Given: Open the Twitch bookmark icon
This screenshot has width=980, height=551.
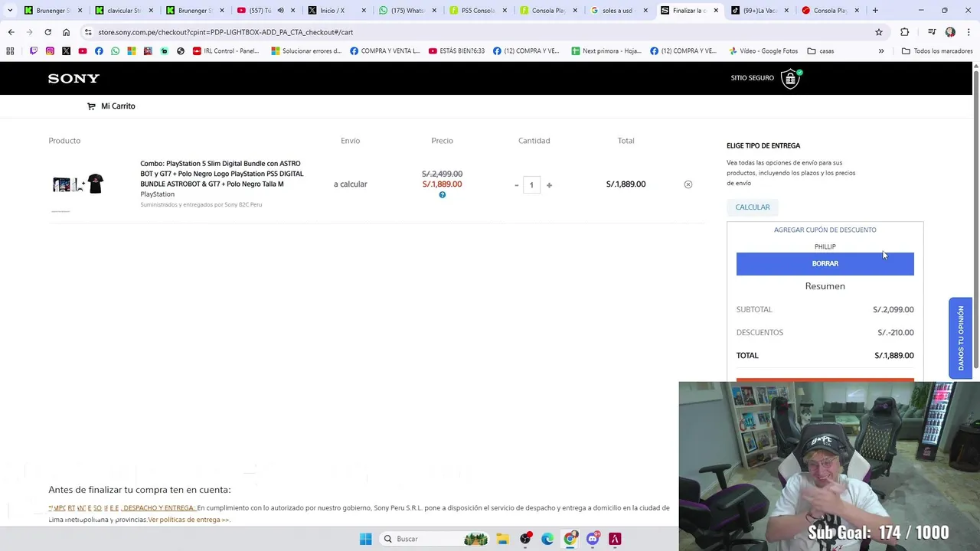Looking at the screenshot, I should (33, 51).
